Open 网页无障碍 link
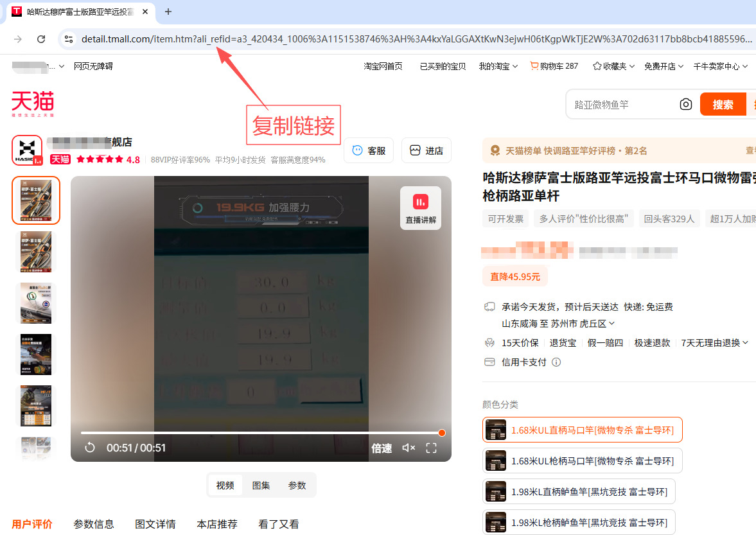 click(93, 66)
